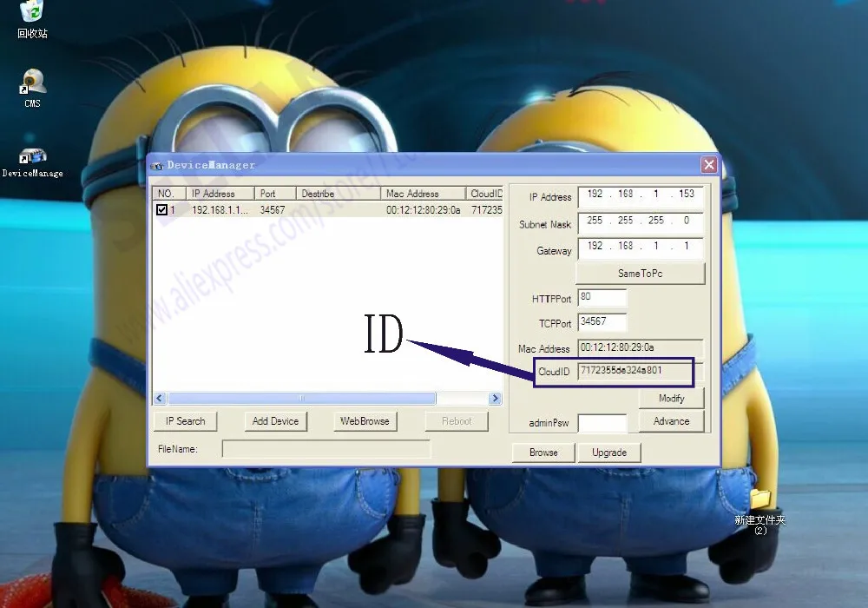868x608 pixels.
Task: Click the HTTPPort input field
Action: 602,297
